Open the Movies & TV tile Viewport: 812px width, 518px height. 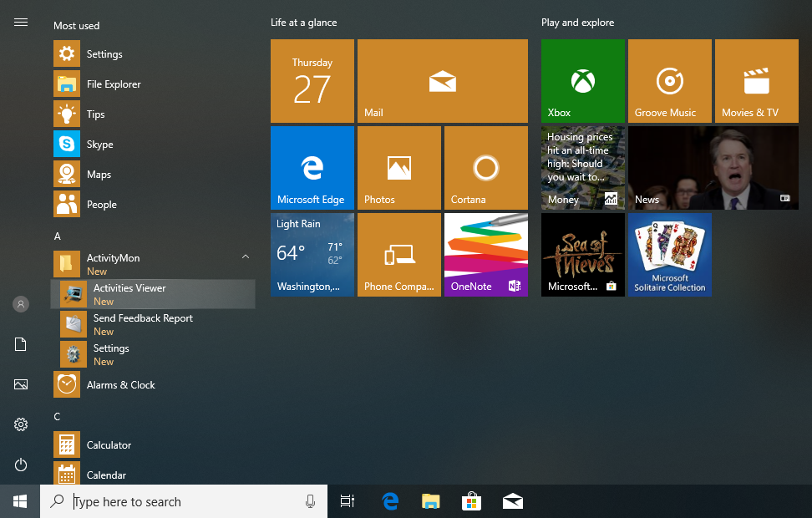(x=757, y=81)
